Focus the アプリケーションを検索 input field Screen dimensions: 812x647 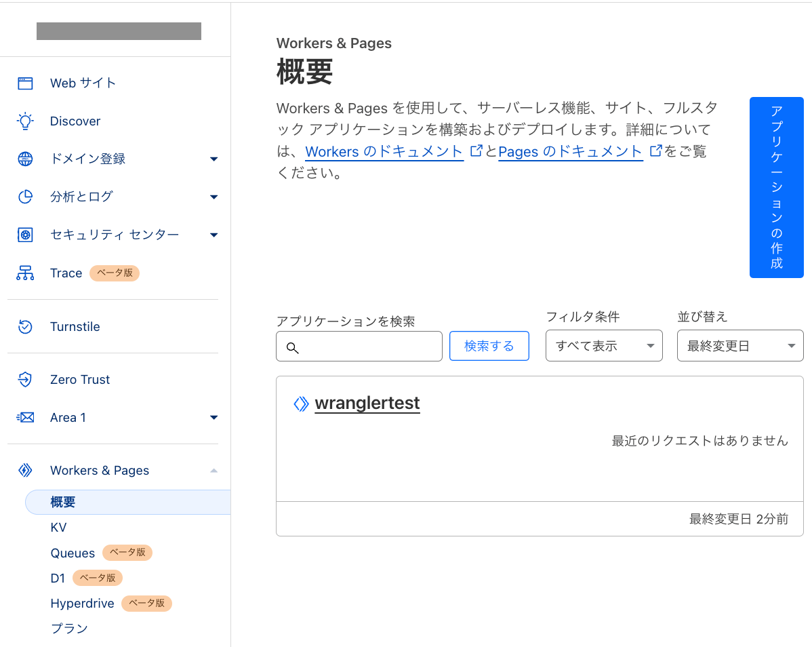click(359, 346)
